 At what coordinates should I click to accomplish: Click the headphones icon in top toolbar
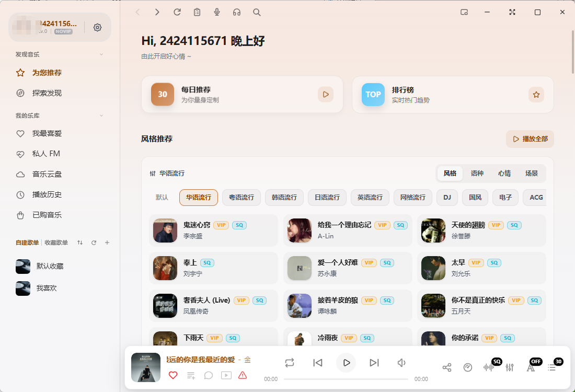pyautogui.click(x=236, y=12)
